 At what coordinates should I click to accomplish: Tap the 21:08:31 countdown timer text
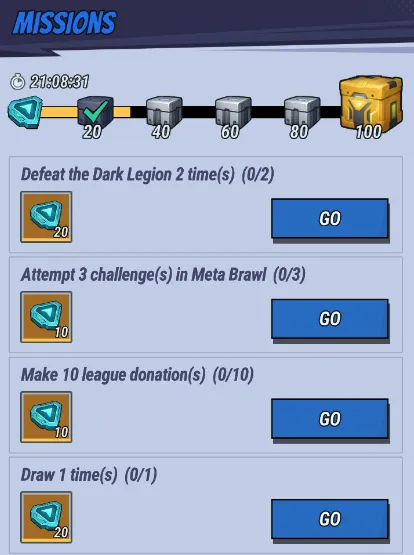tap(59, 82)
